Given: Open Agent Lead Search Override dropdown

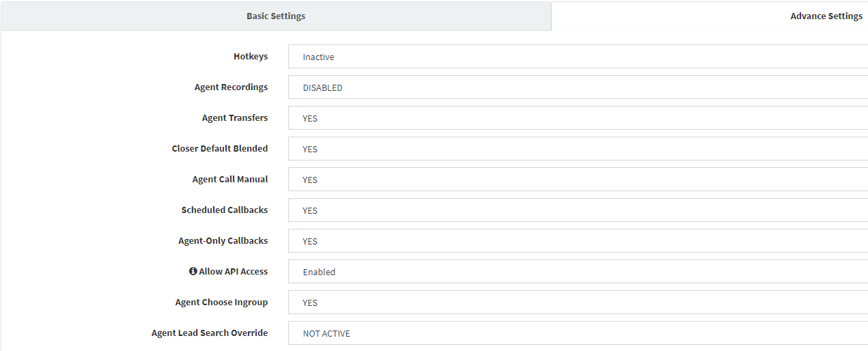Looking at the screenshot, I should coord(578,333).
